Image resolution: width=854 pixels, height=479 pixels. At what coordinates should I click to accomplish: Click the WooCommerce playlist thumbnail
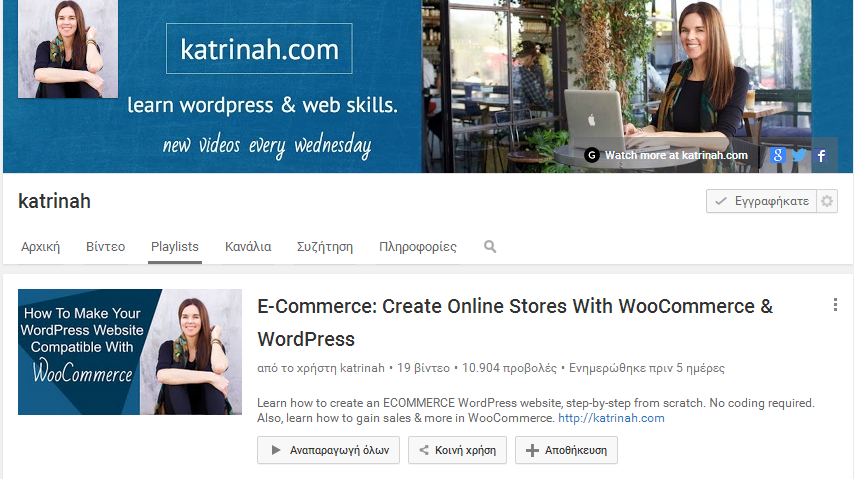click(x=130, y=352)
